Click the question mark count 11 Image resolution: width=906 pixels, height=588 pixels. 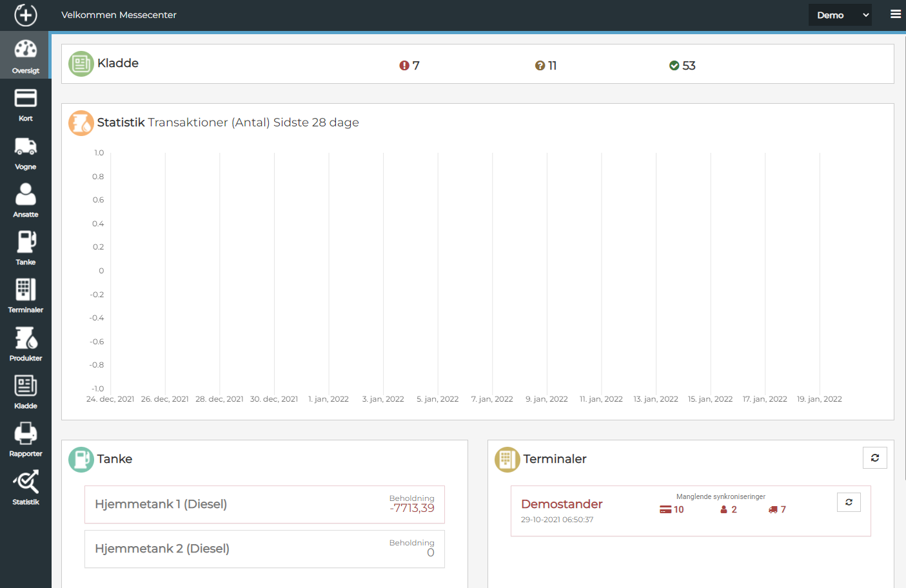[546, 66]
